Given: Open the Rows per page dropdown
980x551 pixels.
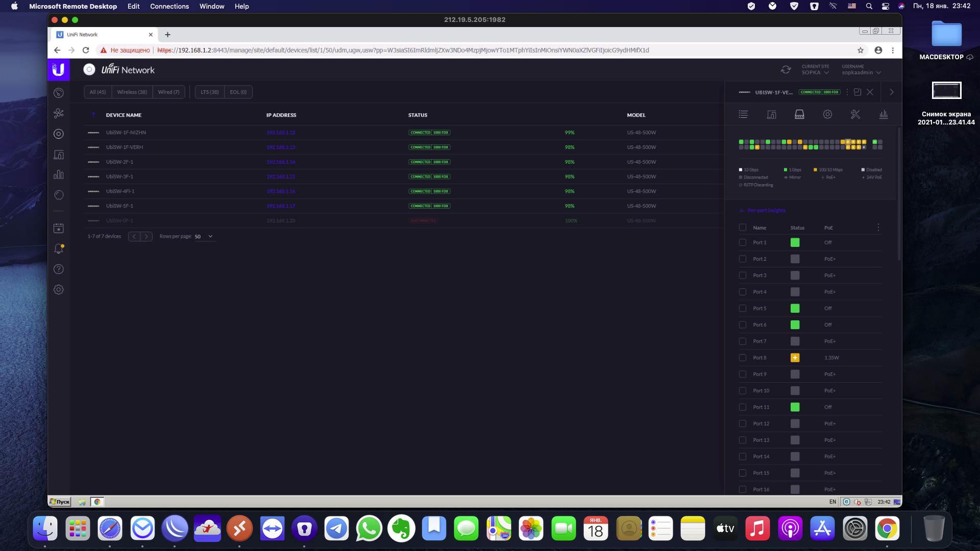Looking at the screenshot, I should 204,237.
